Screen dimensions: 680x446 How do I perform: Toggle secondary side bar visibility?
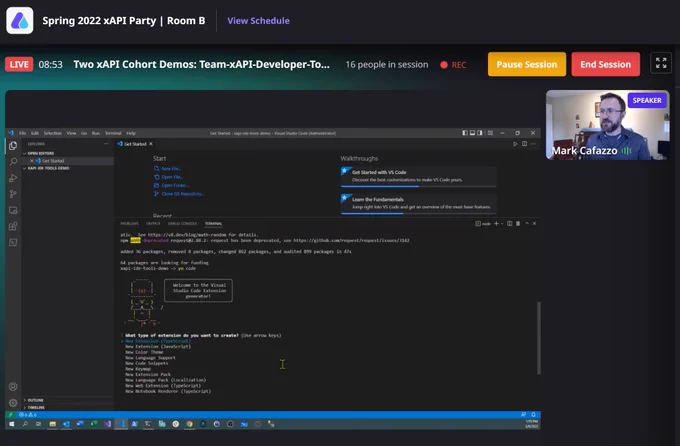point(480,133)
